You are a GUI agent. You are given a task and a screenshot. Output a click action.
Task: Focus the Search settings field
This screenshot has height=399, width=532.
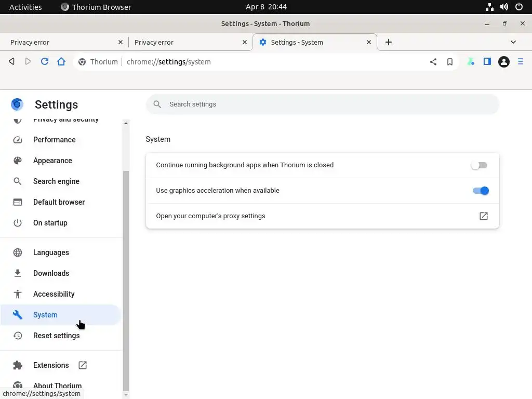pos(322,104)
